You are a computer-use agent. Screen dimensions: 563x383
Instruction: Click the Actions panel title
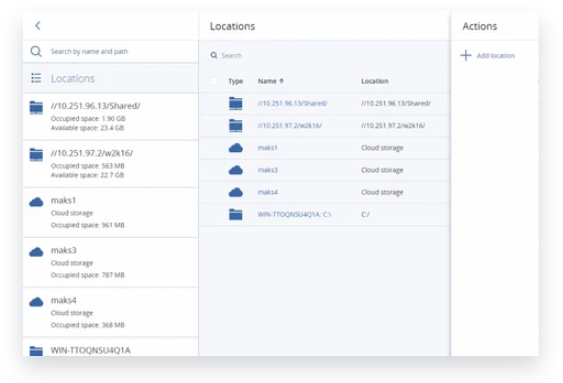pyautogui.click(x=480, y=26)
